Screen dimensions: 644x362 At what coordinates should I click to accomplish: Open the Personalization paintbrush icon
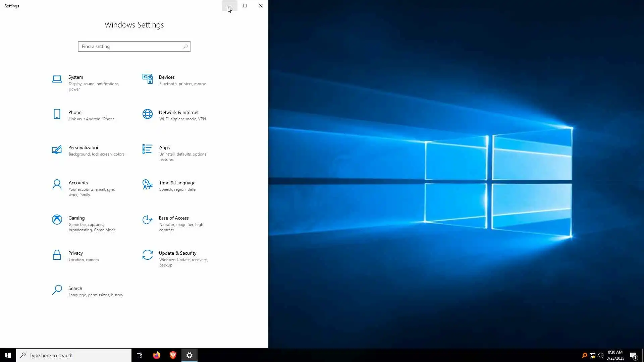click(57, 149)
